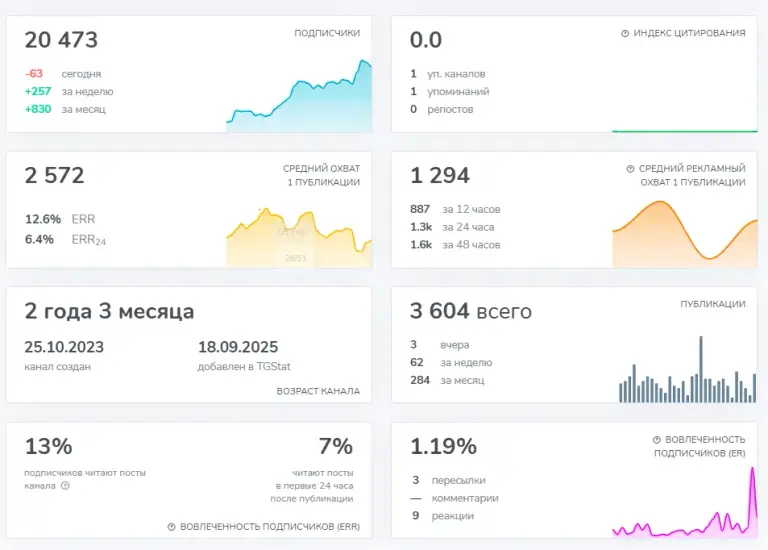Viewport: 768px width, 550px height.
Task: Click info icon before ВОВЛЕЧЕННОСТЬ ПОДПИСЧИКОВ (ERR)
Action: [171, 527]
